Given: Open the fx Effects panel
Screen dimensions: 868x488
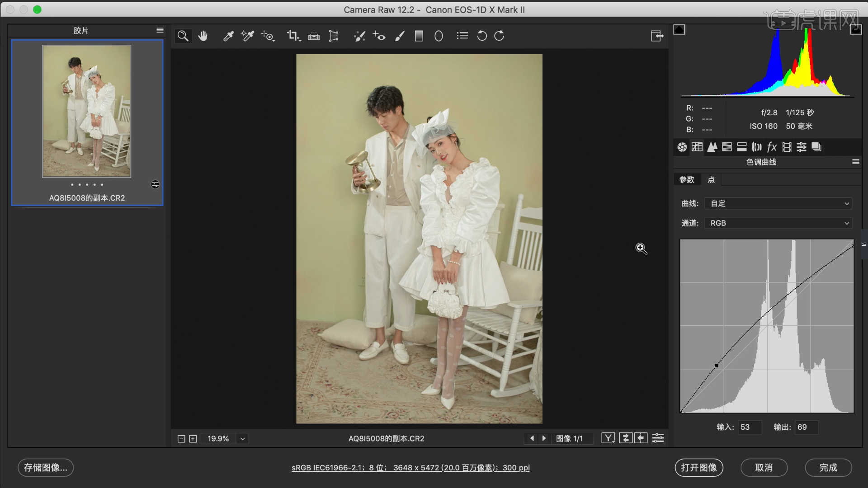Looking at the screenshot, I should click(772, 147).
